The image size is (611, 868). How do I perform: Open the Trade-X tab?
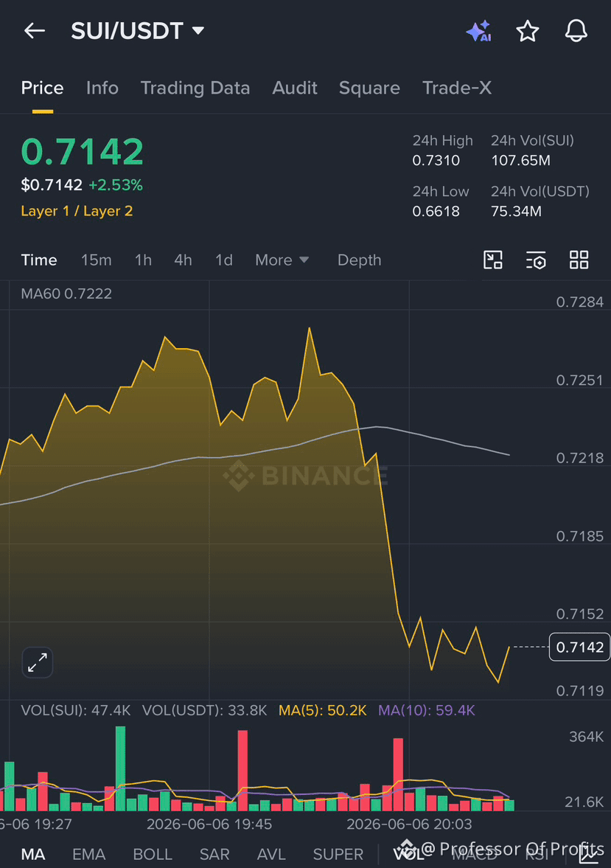[x=456, y=88]
